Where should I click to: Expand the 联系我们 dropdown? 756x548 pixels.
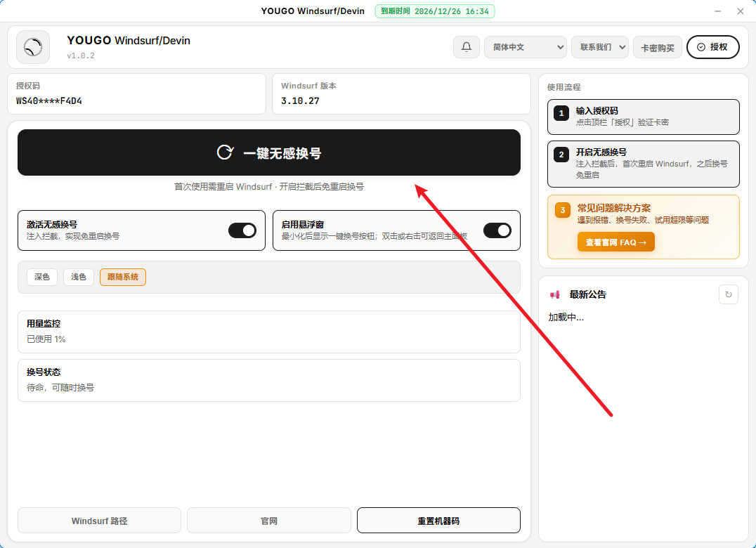[600, 47]
